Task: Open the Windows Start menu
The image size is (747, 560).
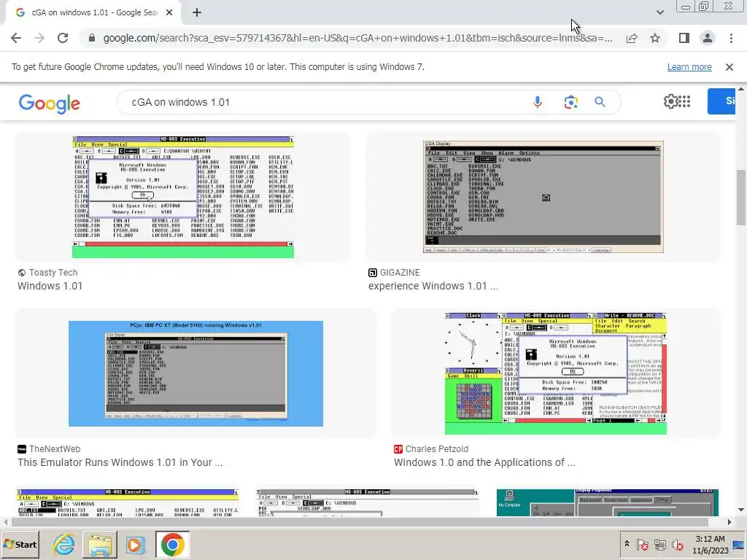Action: click(x=20, y=544)
